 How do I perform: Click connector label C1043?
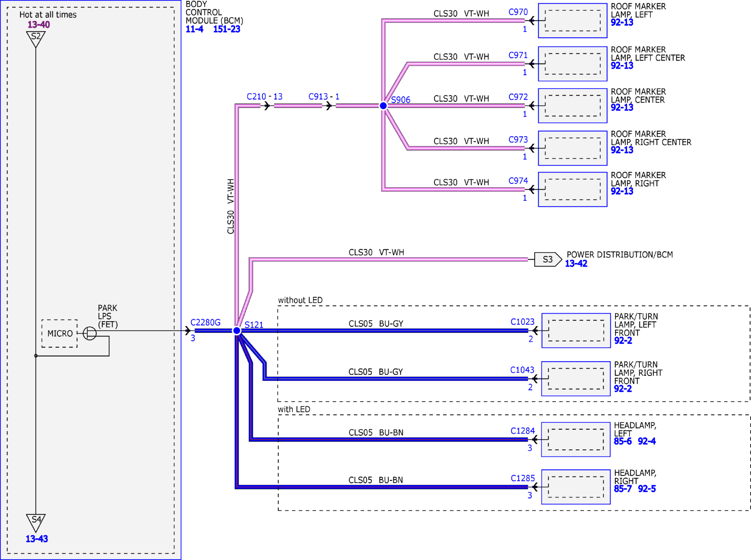pyautogui.click(x=522, y=370)
